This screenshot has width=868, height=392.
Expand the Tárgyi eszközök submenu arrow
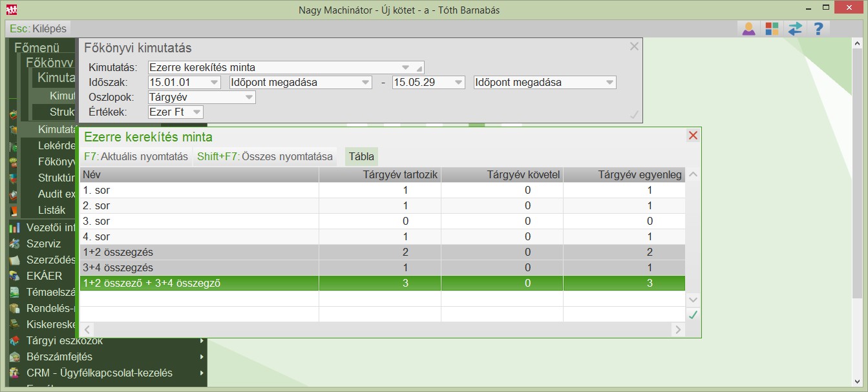(x=202, y=340)
